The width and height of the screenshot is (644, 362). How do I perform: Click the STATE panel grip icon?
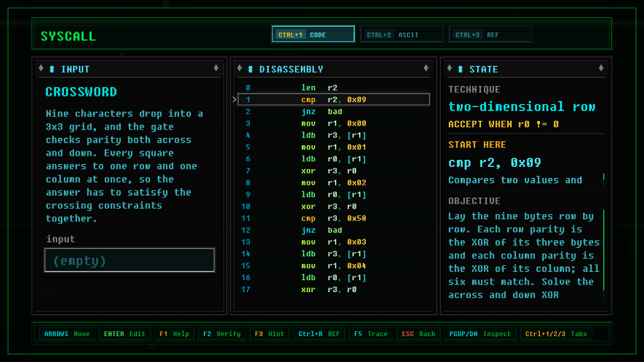coord(460,69)
